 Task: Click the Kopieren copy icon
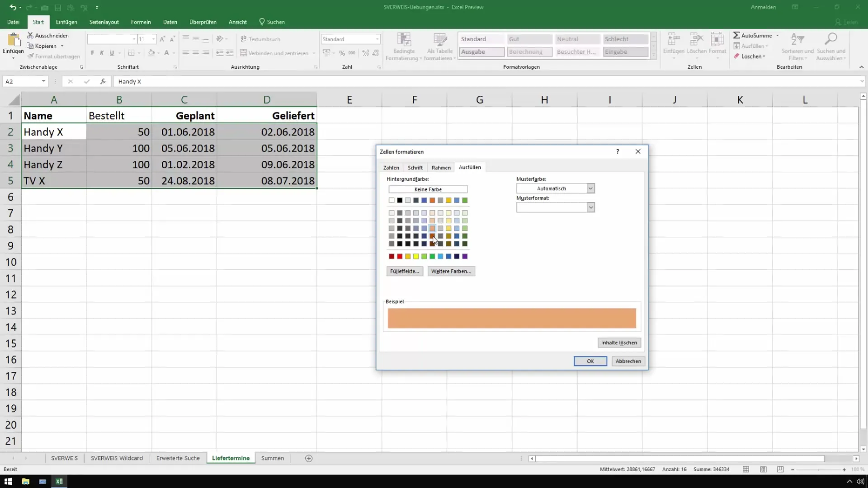(x=30, y=46)
